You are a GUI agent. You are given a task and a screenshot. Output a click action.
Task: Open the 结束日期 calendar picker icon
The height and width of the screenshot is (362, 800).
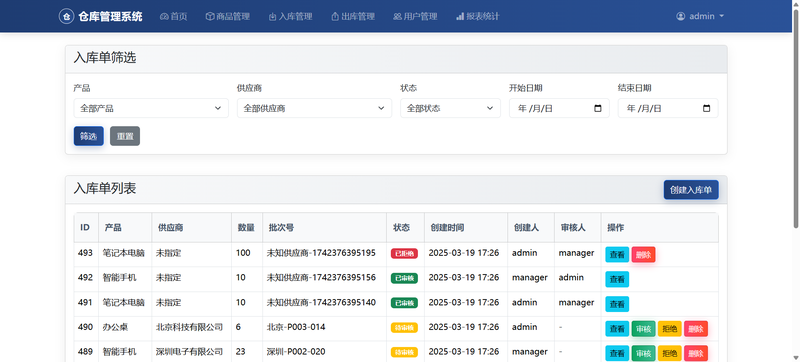(707, 109)
